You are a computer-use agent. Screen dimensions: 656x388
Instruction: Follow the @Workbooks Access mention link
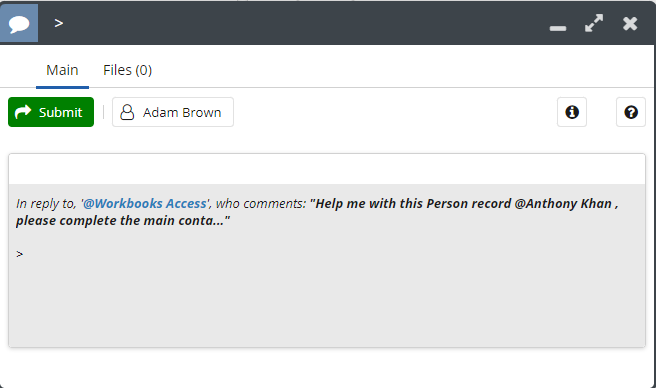coord(145,203)
